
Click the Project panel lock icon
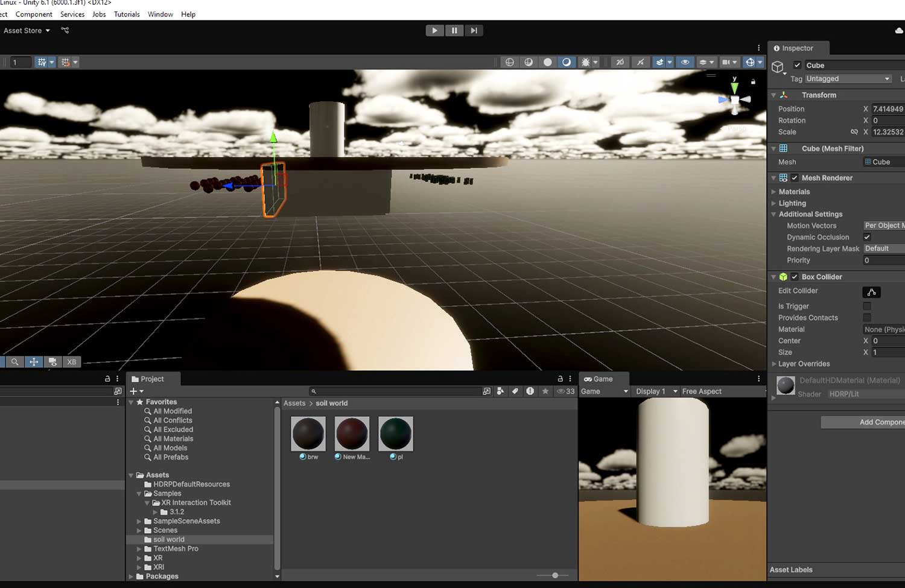click(x=560, y=379)
